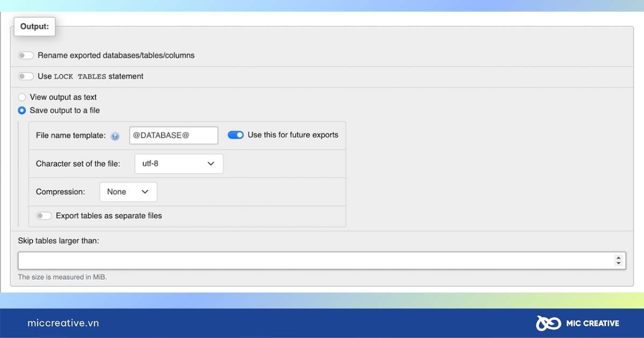Open the Character set utf-8 dropdown
Viewport: 644px width, 338px height.
tap(179, 164)
